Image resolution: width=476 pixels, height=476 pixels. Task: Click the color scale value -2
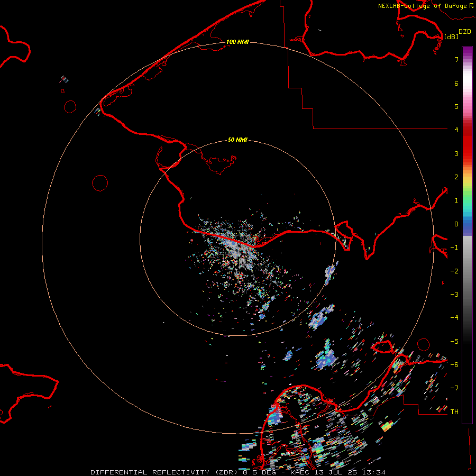point(454,271)
